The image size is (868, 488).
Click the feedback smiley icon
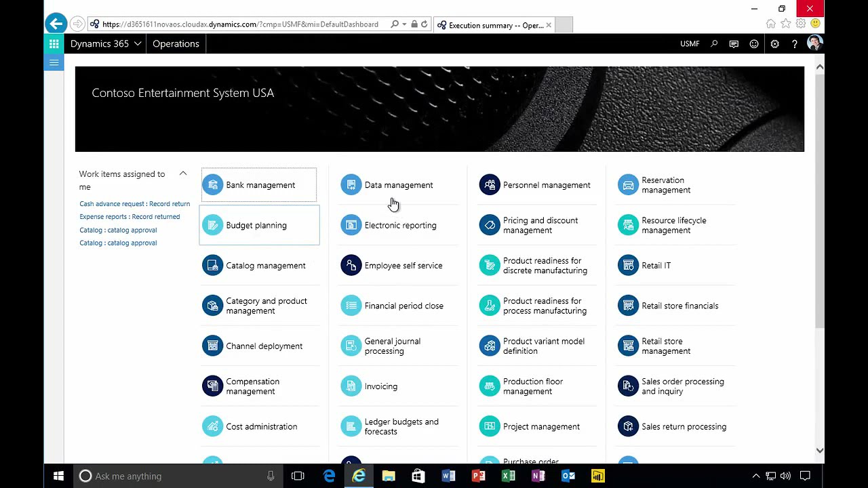point(754,43)
